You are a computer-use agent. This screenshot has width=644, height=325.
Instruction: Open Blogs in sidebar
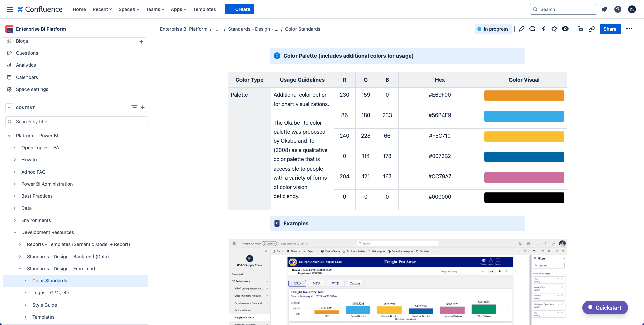(22, 41)
